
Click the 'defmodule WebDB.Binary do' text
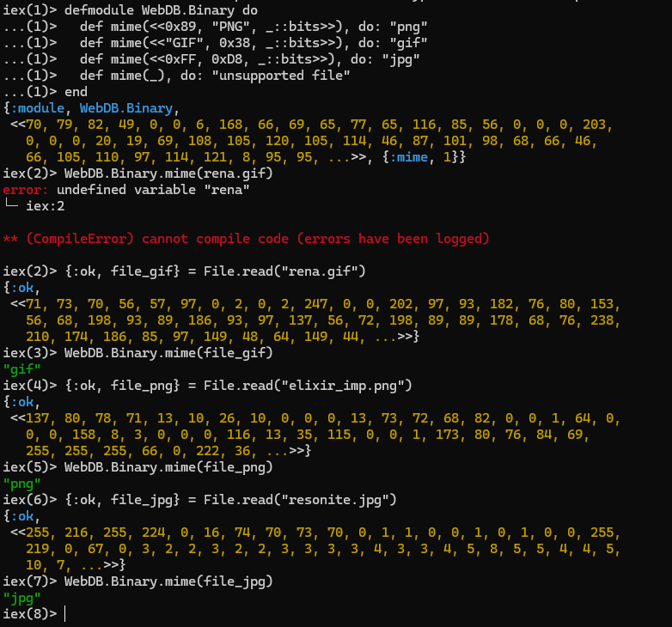[x=161, y=9]
